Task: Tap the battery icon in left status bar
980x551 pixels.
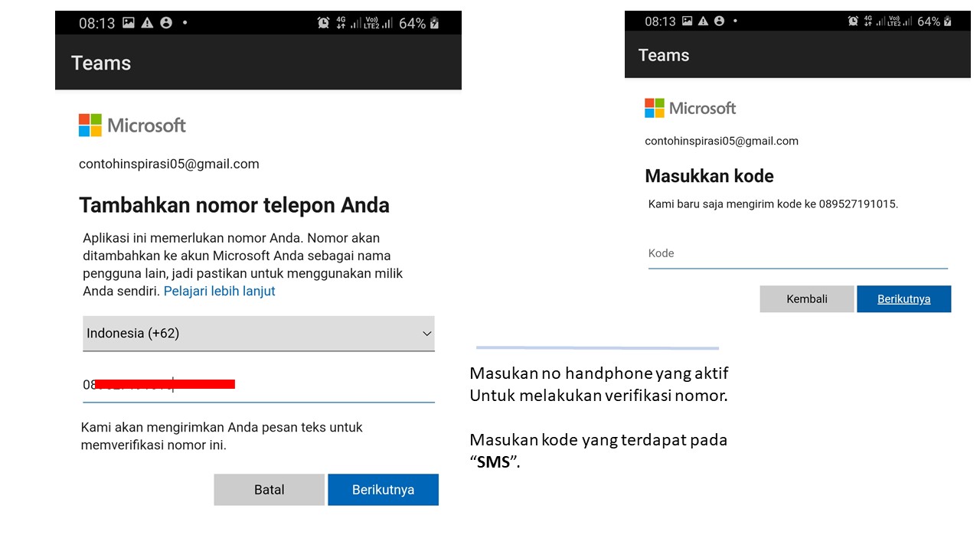Action: click(x=435, y=23)
